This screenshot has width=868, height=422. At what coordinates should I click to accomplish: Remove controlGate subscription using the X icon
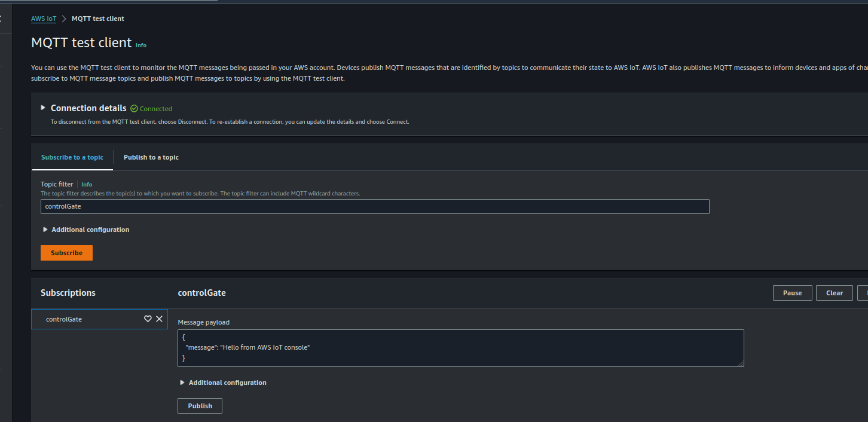(x=159, y=319)
